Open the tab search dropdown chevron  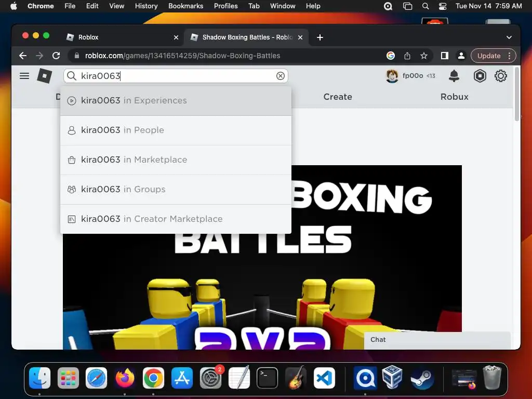(x=509, y=37)
